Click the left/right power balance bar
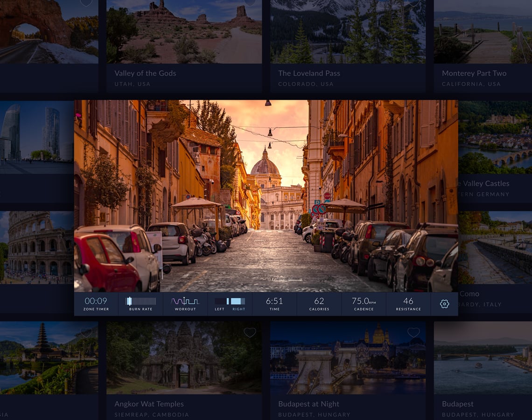Viewport: 532px width, 420px height. [230, 301]
